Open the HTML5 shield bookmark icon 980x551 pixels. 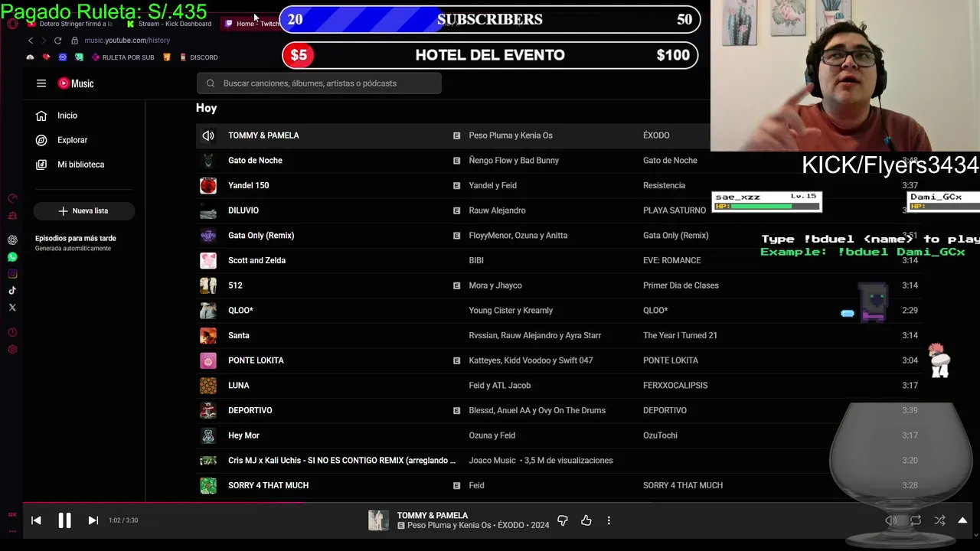[167, 57]
